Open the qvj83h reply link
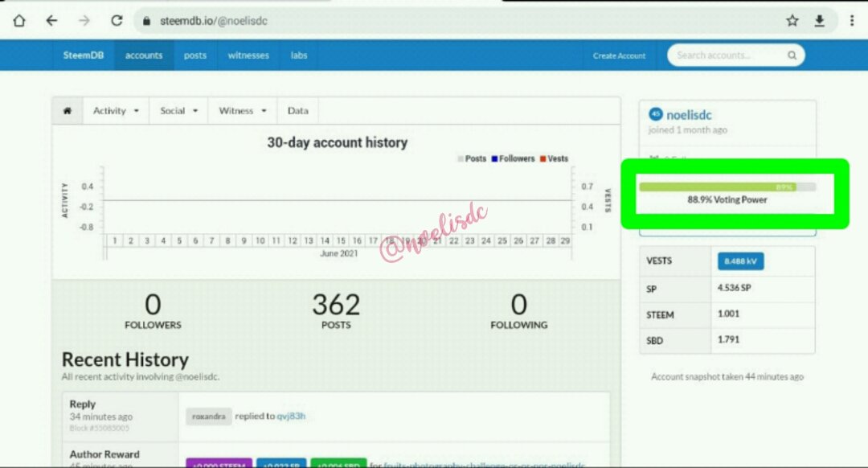The width and height of the screenshot is (868, 468). 291,416
